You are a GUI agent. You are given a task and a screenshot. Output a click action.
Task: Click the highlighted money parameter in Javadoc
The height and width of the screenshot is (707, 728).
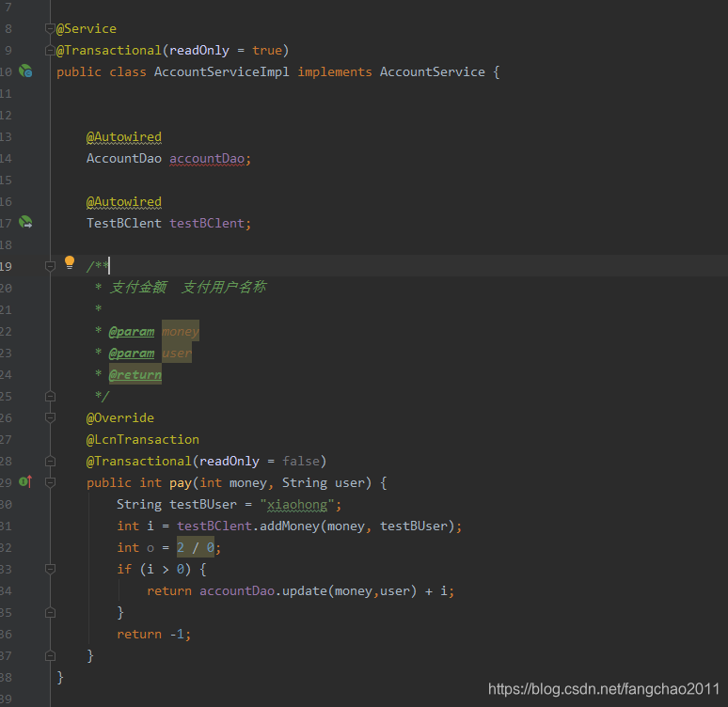[181, 332]
